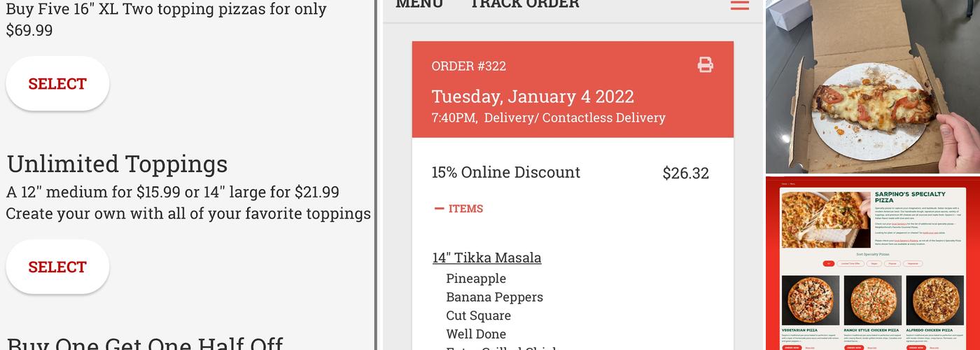Viewport: 980px width, 350px height.
Task: Go to TRACK ORDER
Action: pos(524,4)
